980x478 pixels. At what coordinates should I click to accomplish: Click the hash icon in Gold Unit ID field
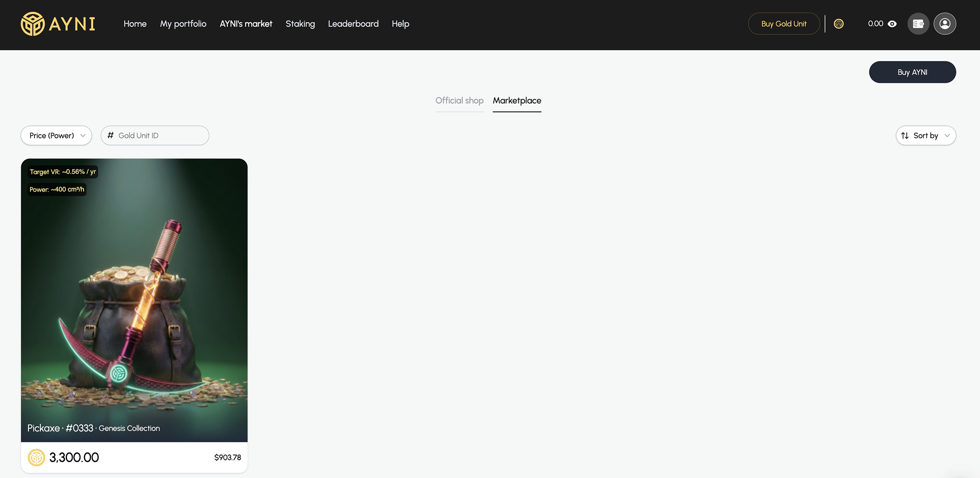pyautogui.click(x=111, y=135)
